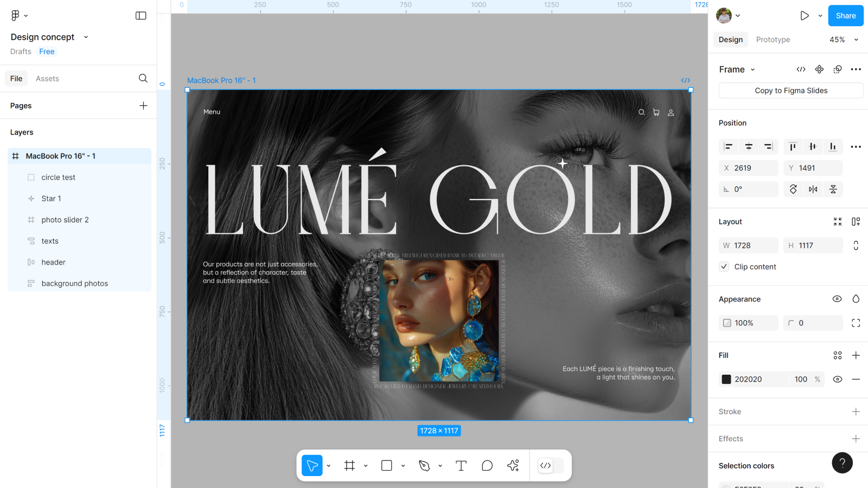Toggle Dev Mode switch in toolbar

point(551,466)
